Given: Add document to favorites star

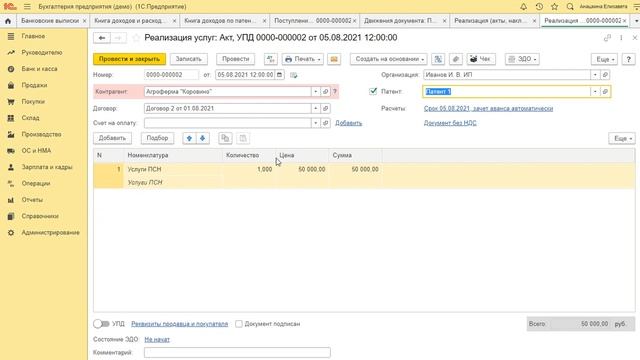Looking at the screenshot, I should pyautogui.click(x=136, y=38).
